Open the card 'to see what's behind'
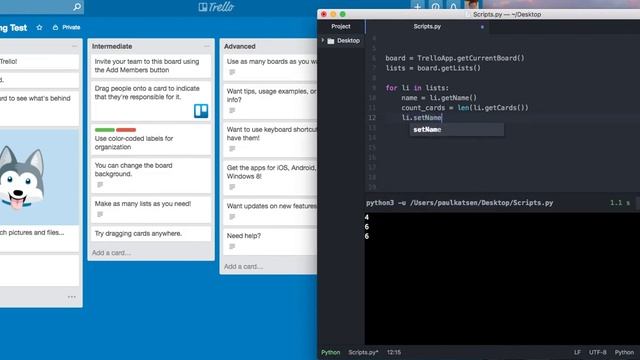Viewport: 640px width, 360px height. pos(39,108)
